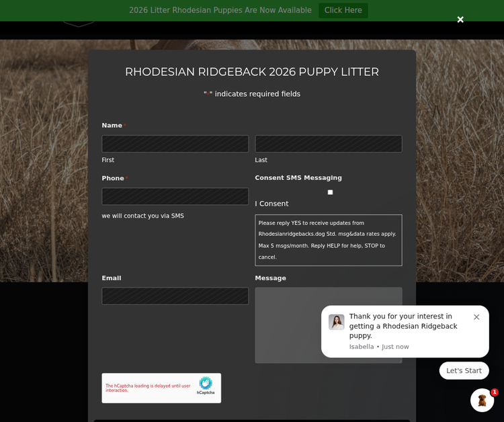Click the red unread badge on the chat icon
The image size is (504, 422).
[x=495, y=392]
